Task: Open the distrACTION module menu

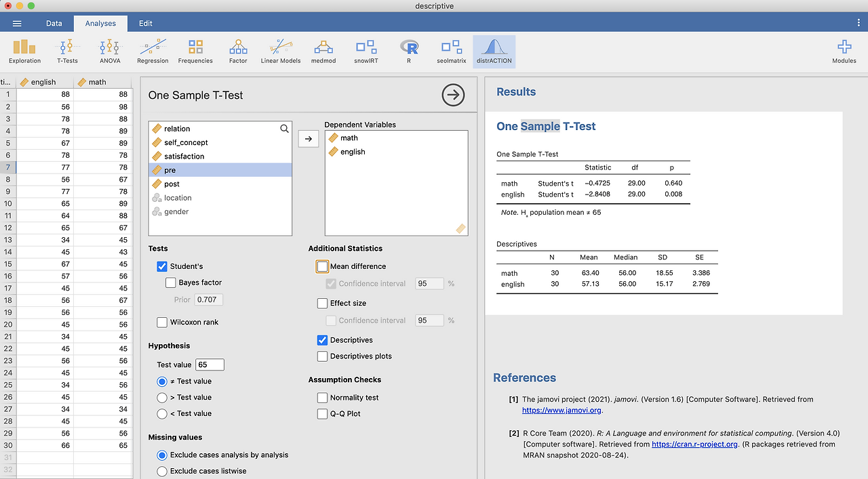Action: click(494, 51)
